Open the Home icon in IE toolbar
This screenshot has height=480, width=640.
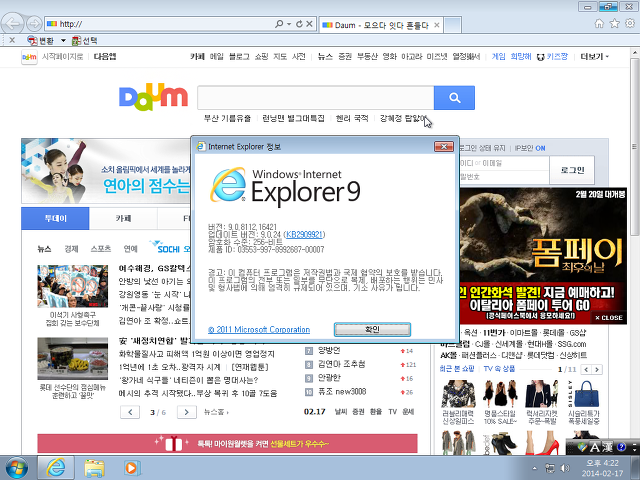(599, 23)
